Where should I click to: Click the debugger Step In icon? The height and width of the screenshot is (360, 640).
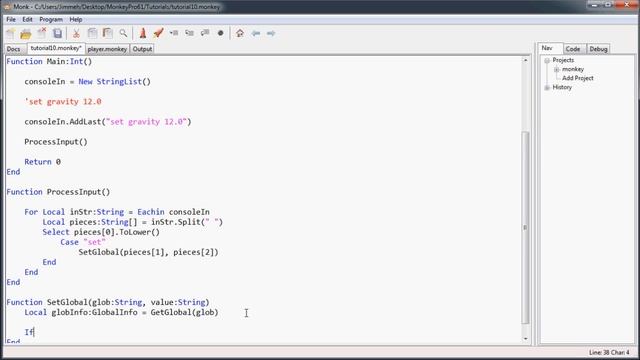pyautogui.click(x=189, y=33)
